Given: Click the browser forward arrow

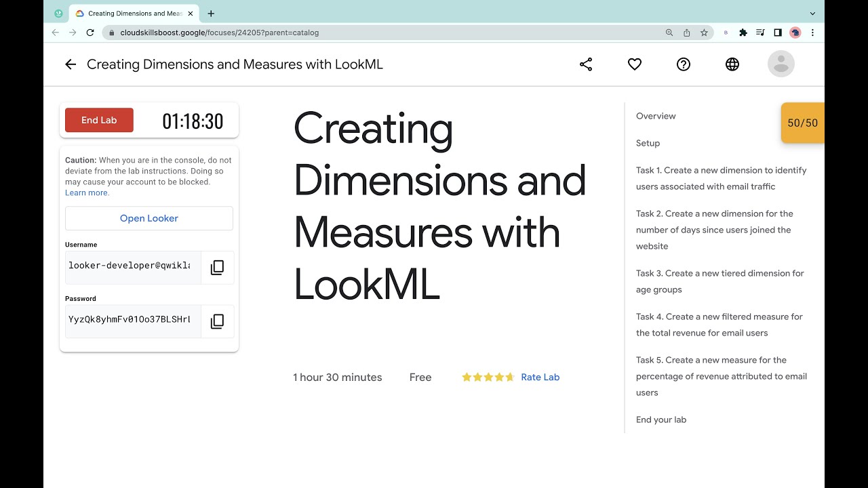Looking at the screenshot, I should (73, 33).
